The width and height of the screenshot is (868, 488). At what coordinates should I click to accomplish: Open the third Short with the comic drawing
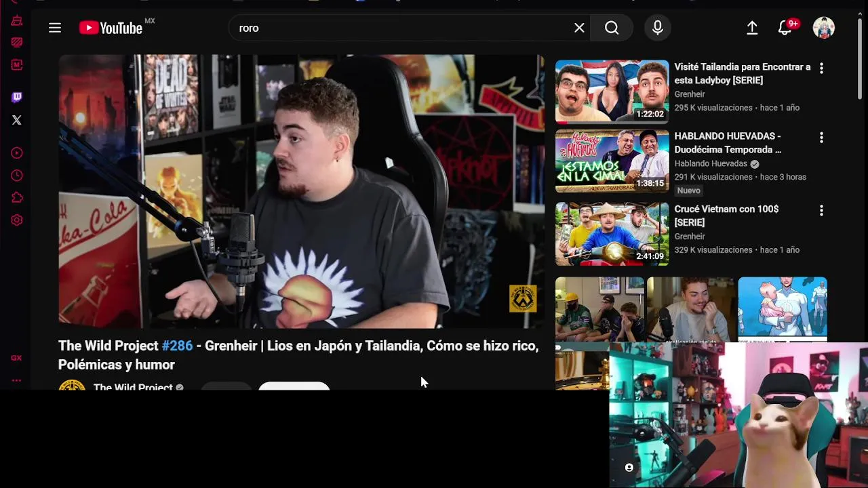[783, 308]
